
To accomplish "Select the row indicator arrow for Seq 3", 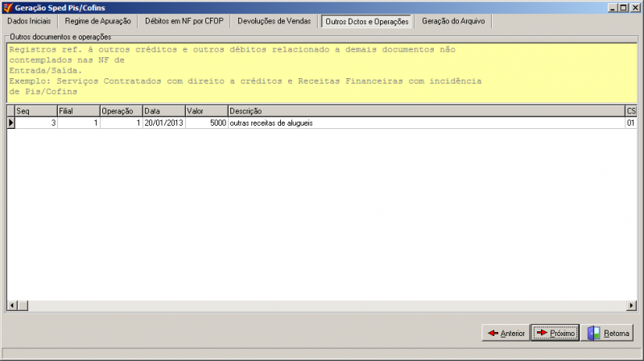I will (11, 122).
